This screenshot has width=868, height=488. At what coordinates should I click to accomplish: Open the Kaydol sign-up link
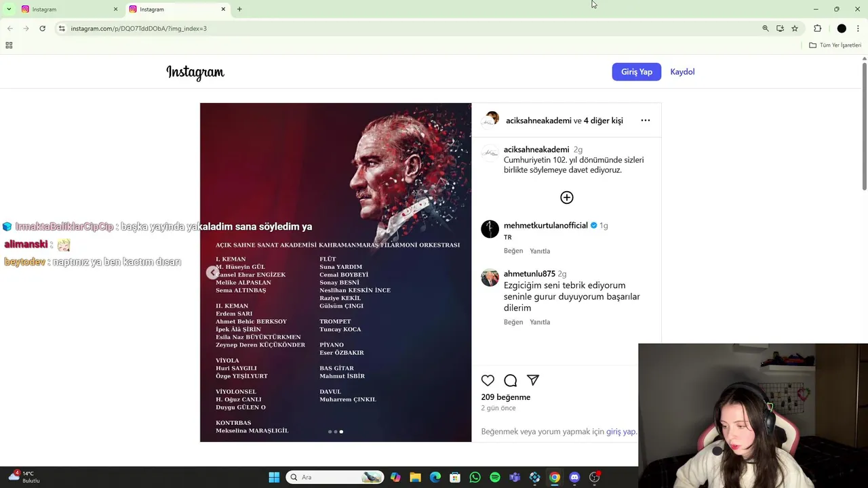click(682, 72)
